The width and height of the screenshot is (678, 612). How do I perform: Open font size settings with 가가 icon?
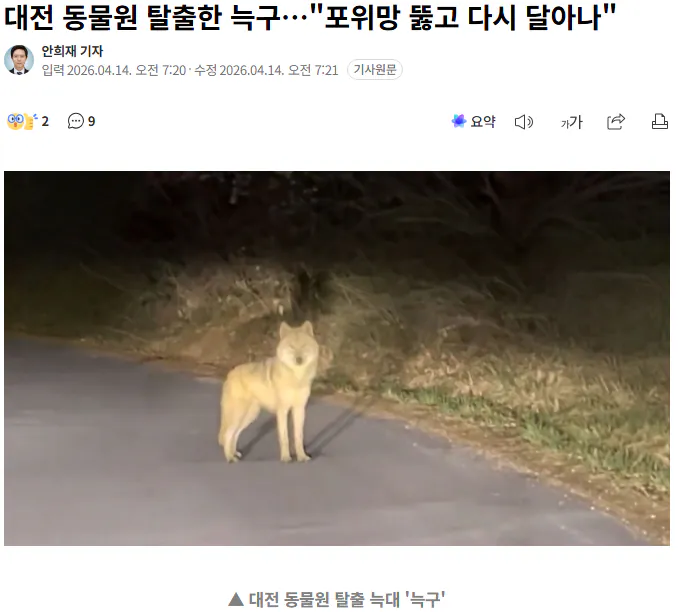(x=572, y=122)
